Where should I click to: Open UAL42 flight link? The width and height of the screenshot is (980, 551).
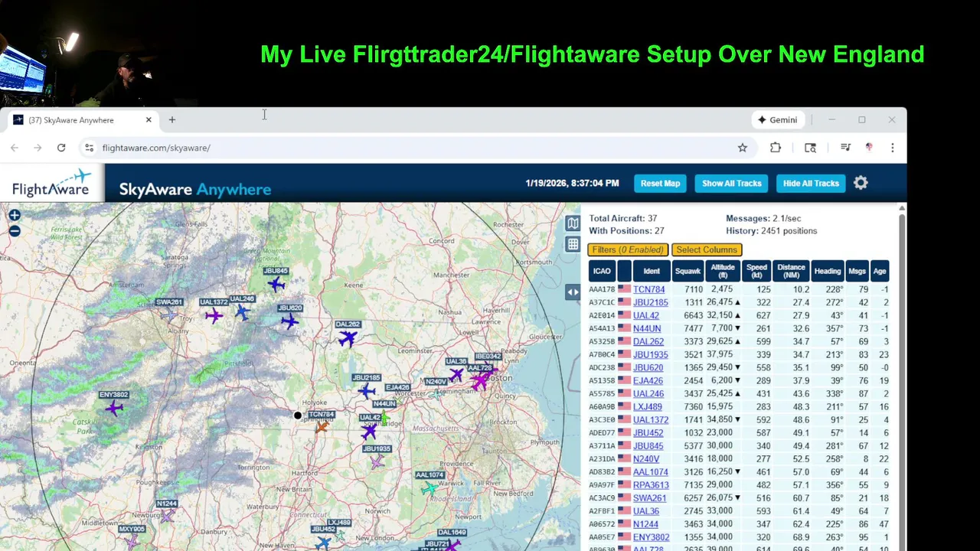coord(645,315)
